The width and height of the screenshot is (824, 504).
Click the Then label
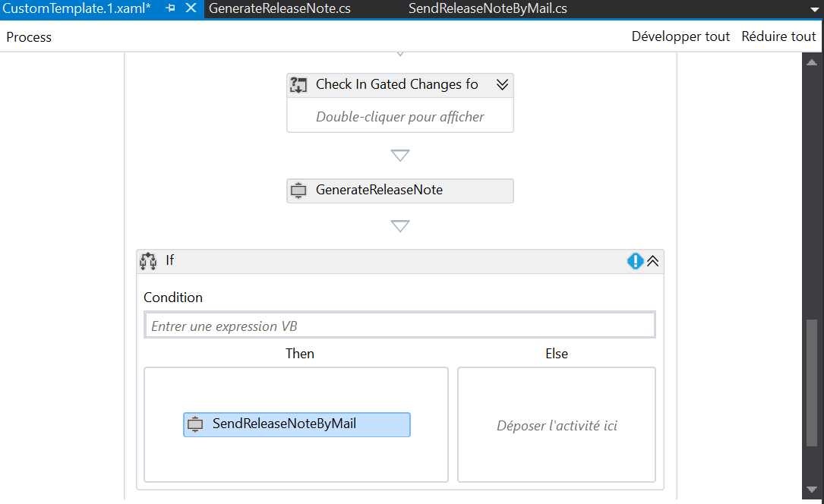click(x=299, y=353)
